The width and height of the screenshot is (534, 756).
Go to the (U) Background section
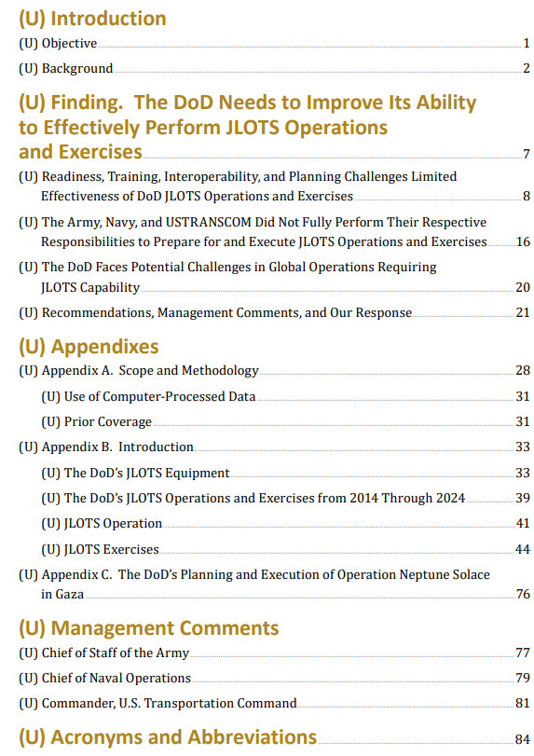(x=274, y=68)
